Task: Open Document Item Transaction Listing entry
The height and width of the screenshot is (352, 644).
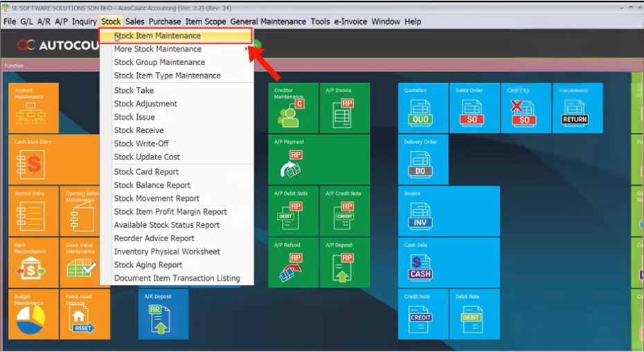Action: pos(177,278)
